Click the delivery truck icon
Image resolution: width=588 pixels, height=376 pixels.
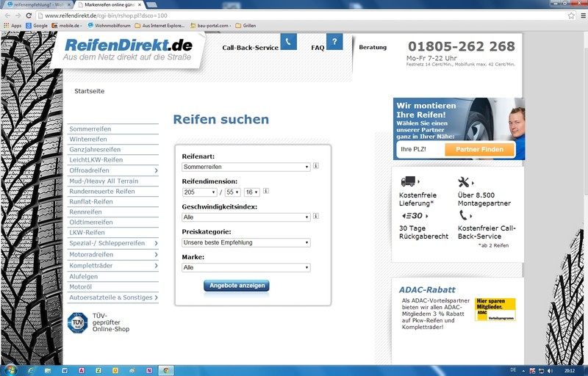coord(409,181)
